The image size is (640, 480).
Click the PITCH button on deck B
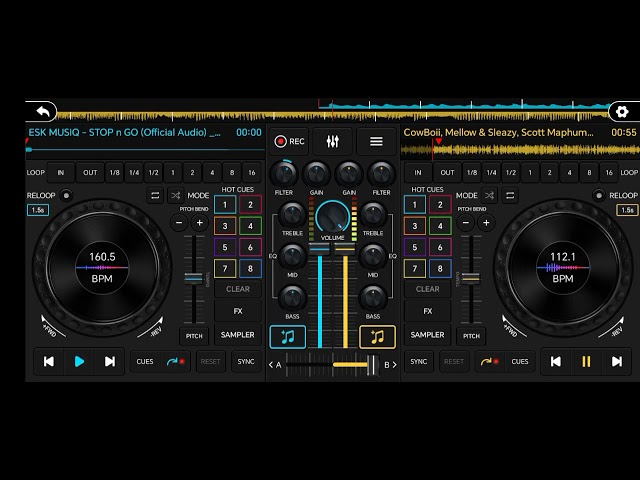[x=471, y=336]
